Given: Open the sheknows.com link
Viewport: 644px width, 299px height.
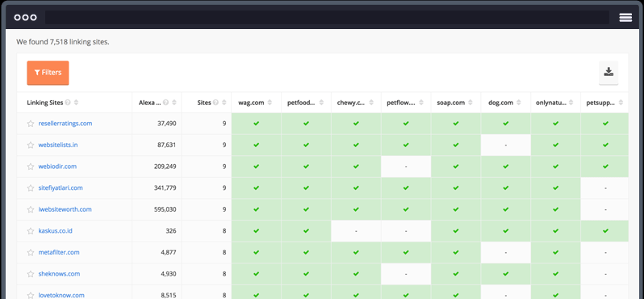Looking at the screenshot, I should point(59,273).
